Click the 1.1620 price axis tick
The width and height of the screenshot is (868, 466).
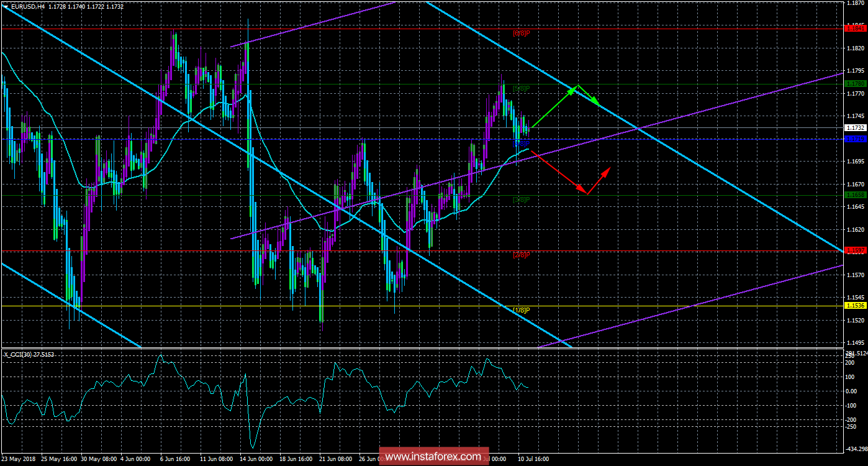855,229
